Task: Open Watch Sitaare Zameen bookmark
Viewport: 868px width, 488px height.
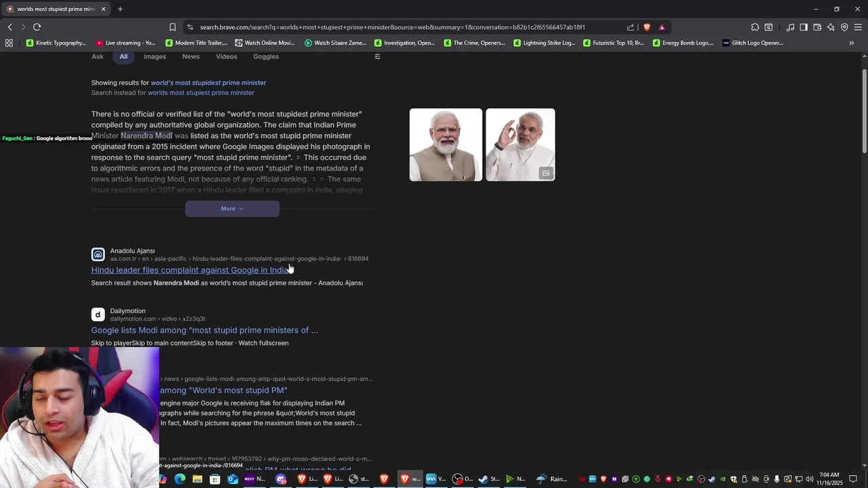Action: pyautogui.click(x=336, y=43)
